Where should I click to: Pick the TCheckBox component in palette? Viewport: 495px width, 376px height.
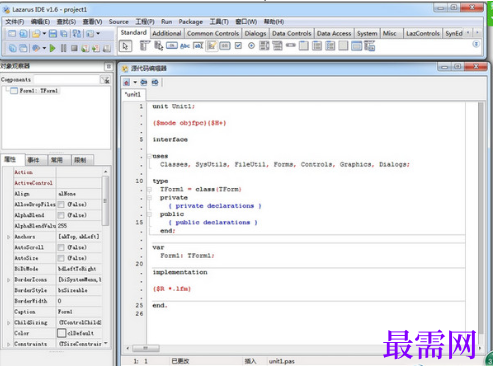238,46
